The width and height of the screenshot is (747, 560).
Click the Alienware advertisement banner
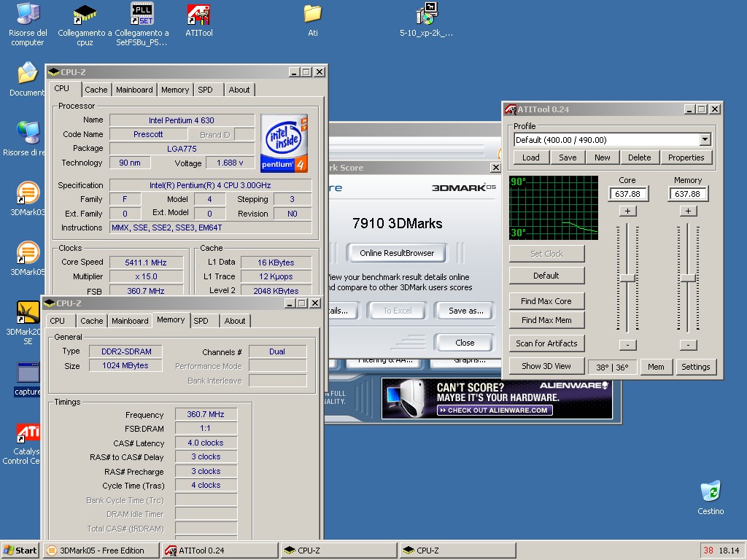497,399
